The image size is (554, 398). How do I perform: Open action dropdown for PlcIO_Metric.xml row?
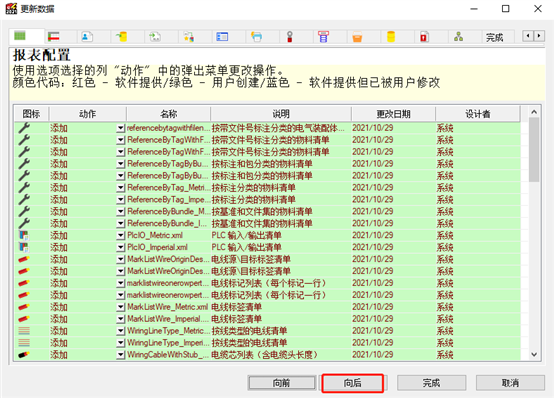pos(121,235)
